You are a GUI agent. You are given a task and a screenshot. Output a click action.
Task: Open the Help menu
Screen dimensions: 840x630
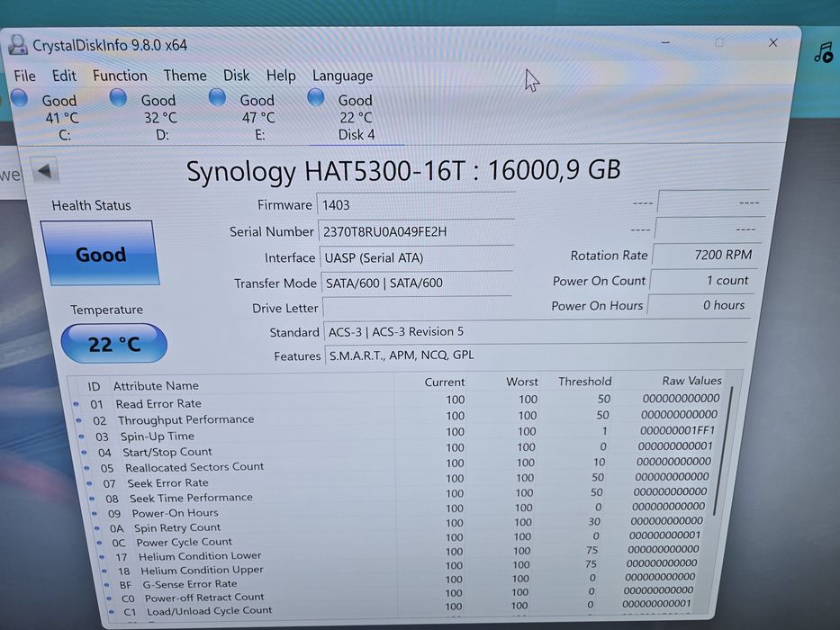click(x=281, y=76)
